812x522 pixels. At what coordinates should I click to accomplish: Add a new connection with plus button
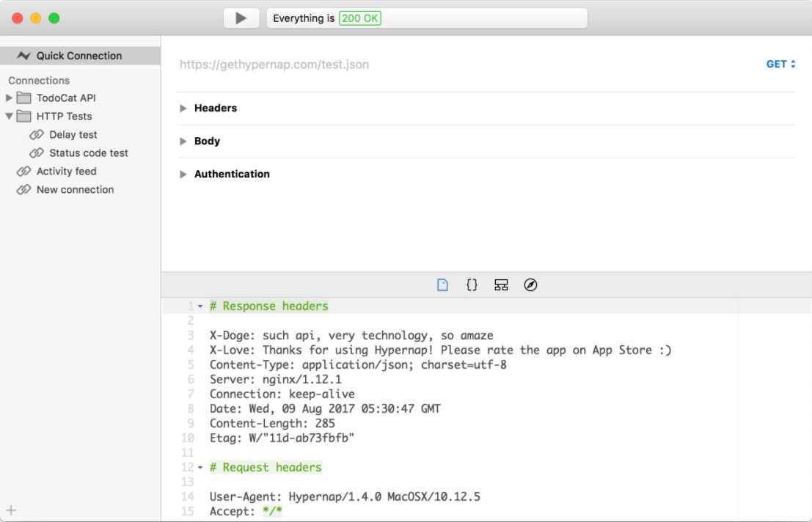11,510
